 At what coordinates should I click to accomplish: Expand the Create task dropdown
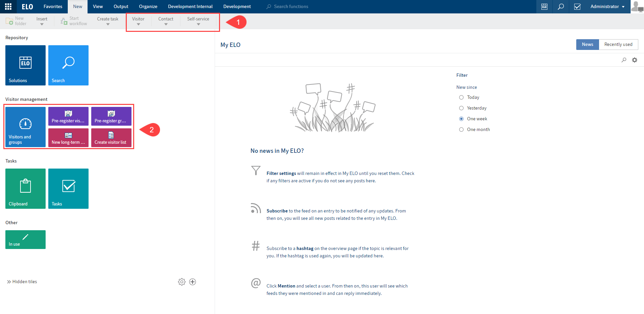pos(108,21)
